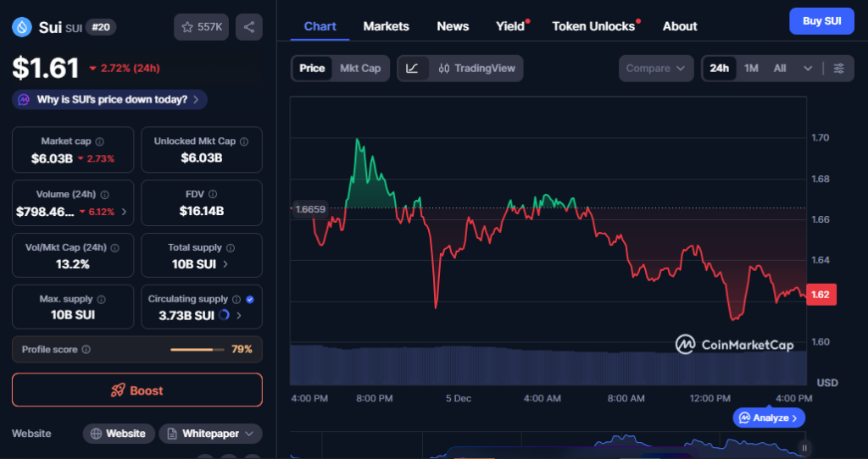Select the 24h time range

[x=719, y=69]
